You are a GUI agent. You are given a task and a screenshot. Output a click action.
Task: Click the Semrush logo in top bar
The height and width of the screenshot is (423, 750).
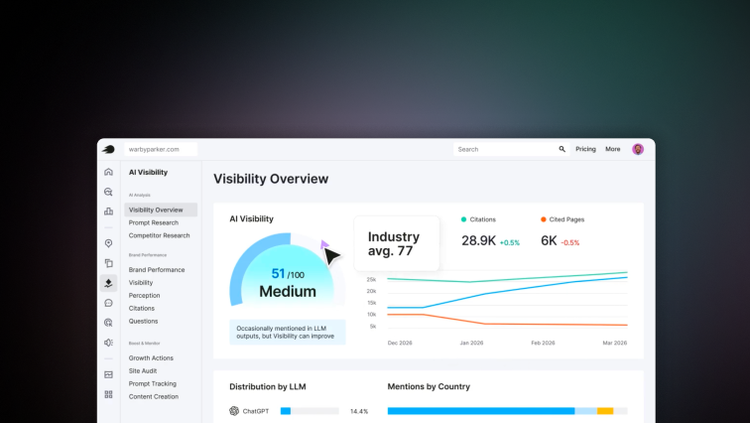(108, 149)
